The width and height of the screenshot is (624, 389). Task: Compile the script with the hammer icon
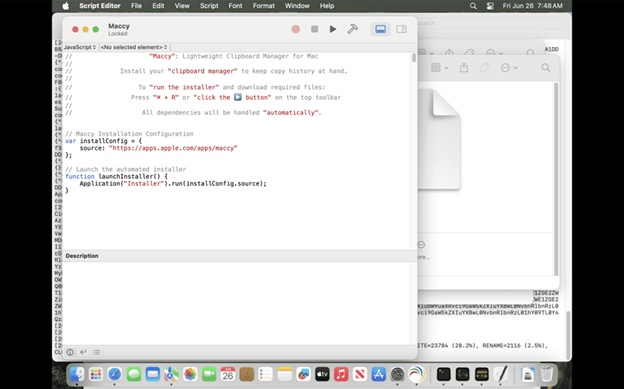pyautogui.click(x=353, y=29)
